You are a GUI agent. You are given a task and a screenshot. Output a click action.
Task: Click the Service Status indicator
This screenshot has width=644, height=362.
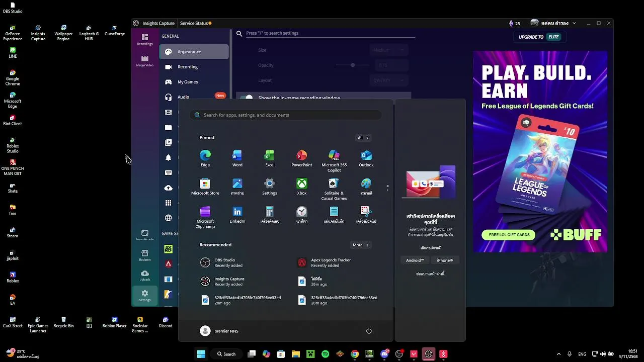point(196,23)
